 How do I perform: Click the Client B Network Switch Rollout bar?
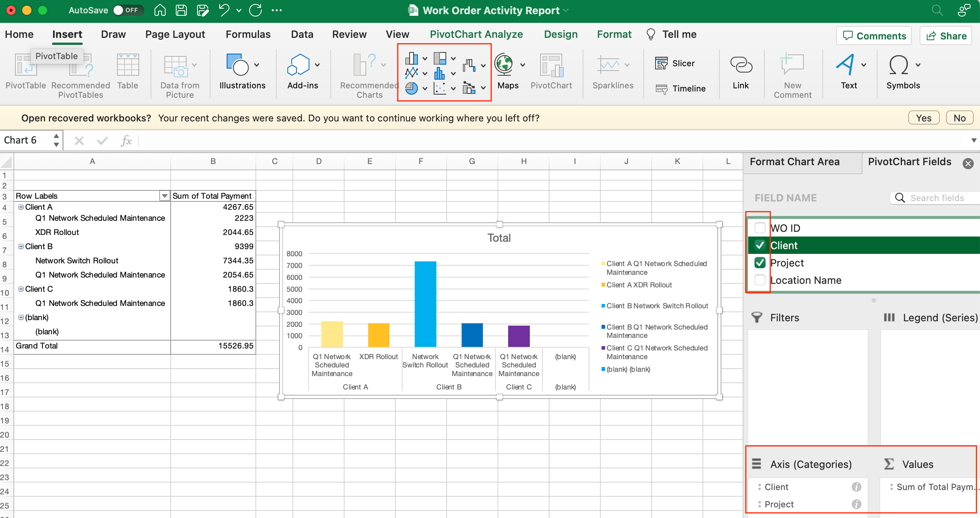425,304
